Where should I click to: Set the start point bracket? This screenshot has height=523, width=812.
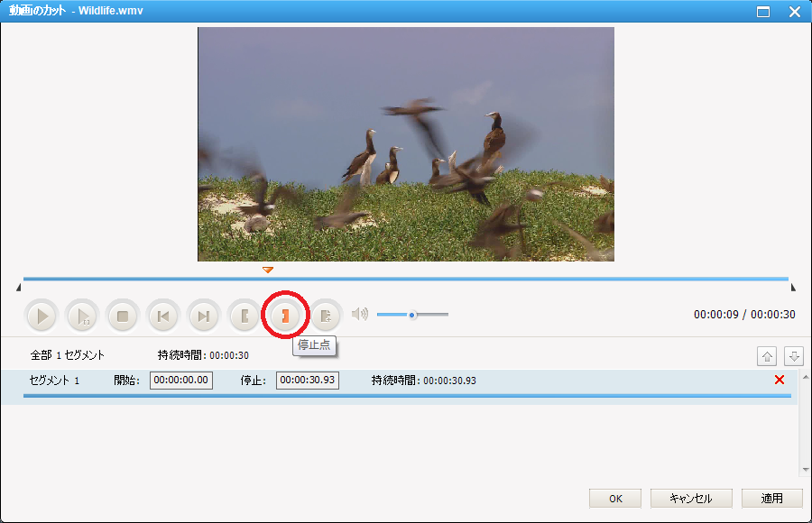[x=245, y=316]
